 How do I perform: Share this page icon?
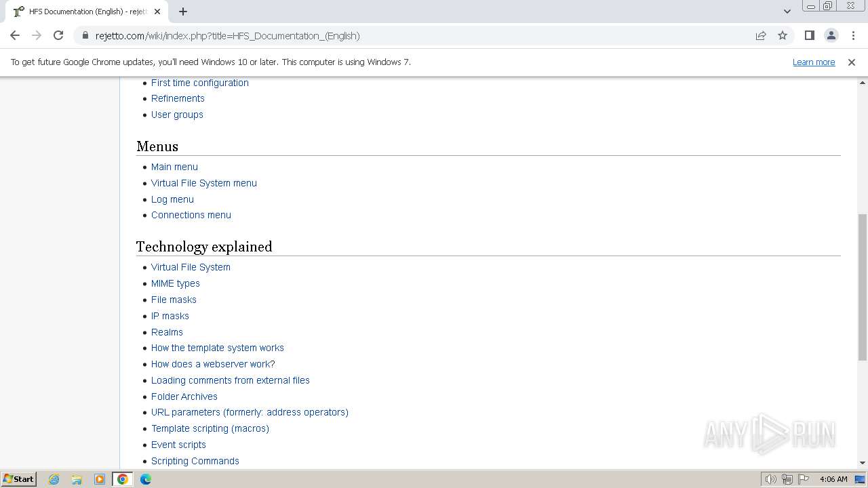761,35
